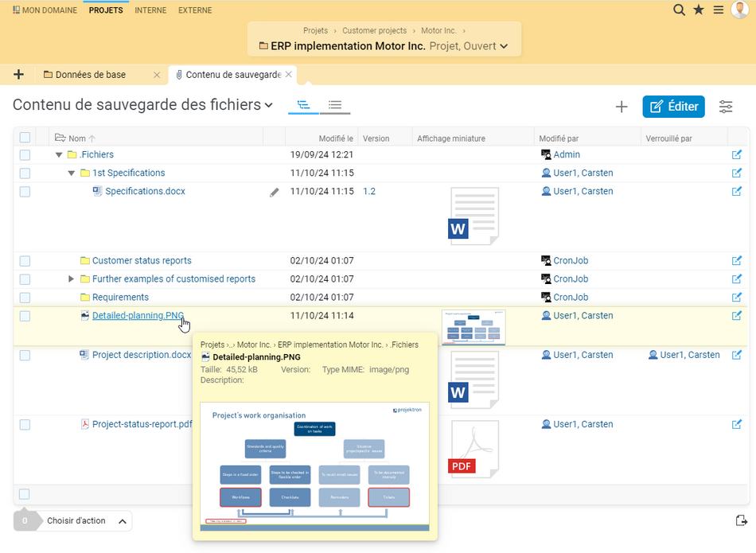Collapse the 1st Specifications folder

point(72,173)
